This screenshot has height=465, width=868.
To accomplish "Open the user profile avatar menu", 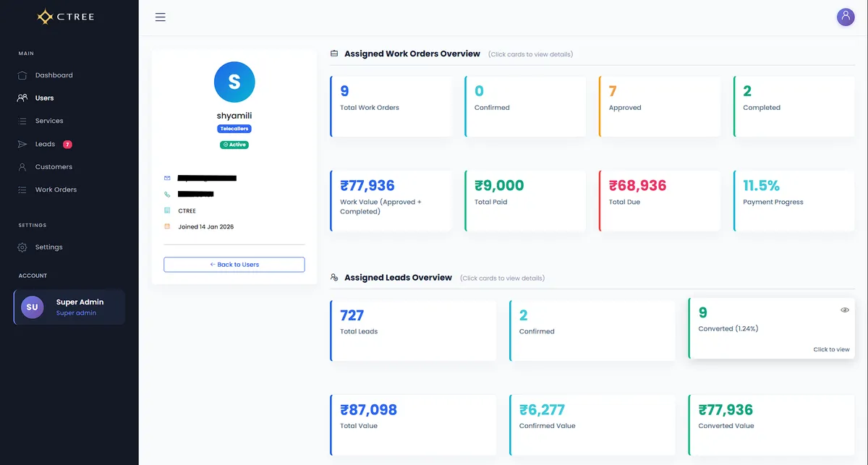I will coord(846,17).
